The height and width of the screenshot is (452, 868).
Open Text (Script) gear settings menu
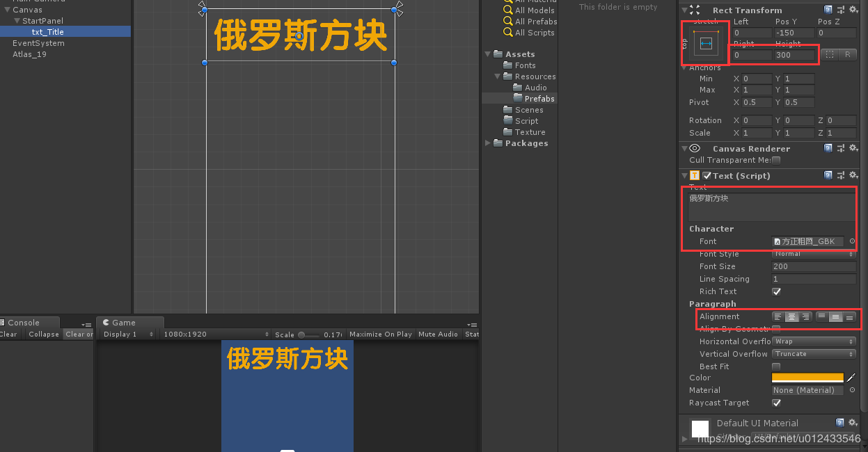853,175
